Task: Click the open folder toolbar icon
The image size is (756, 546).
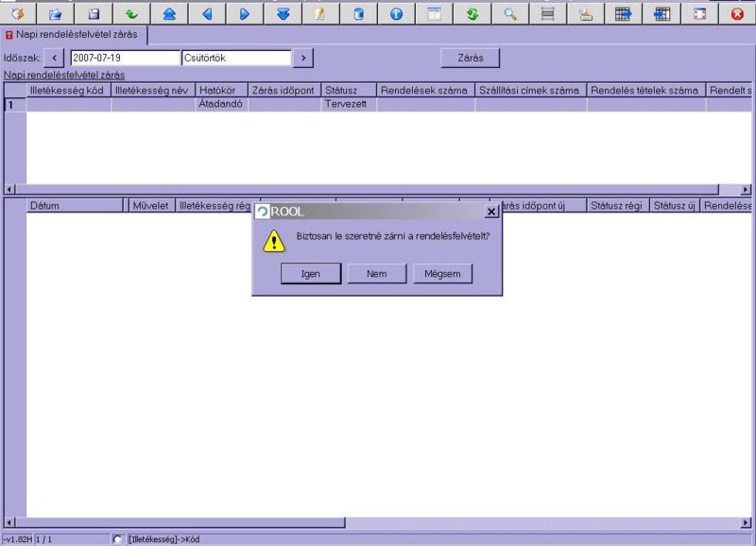Action: point(55,14)
